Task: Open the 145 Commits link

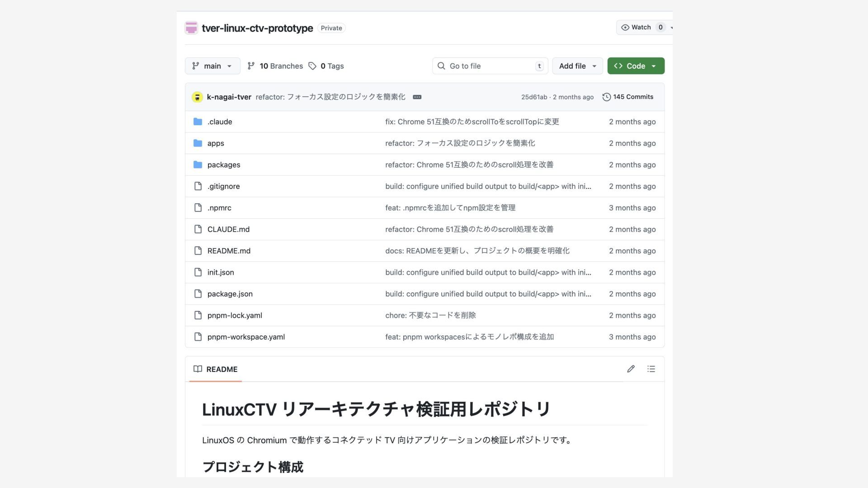Action: [633, 97]
